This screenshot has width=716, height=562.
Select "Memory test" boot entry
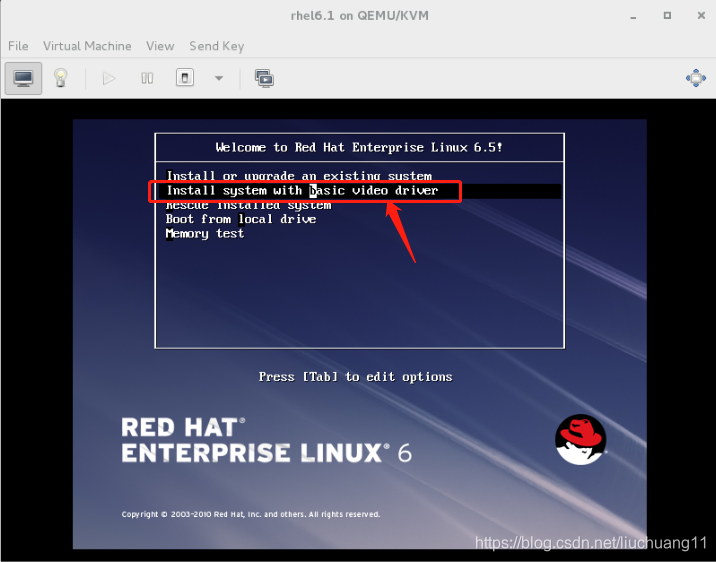[x=205, y=234]
